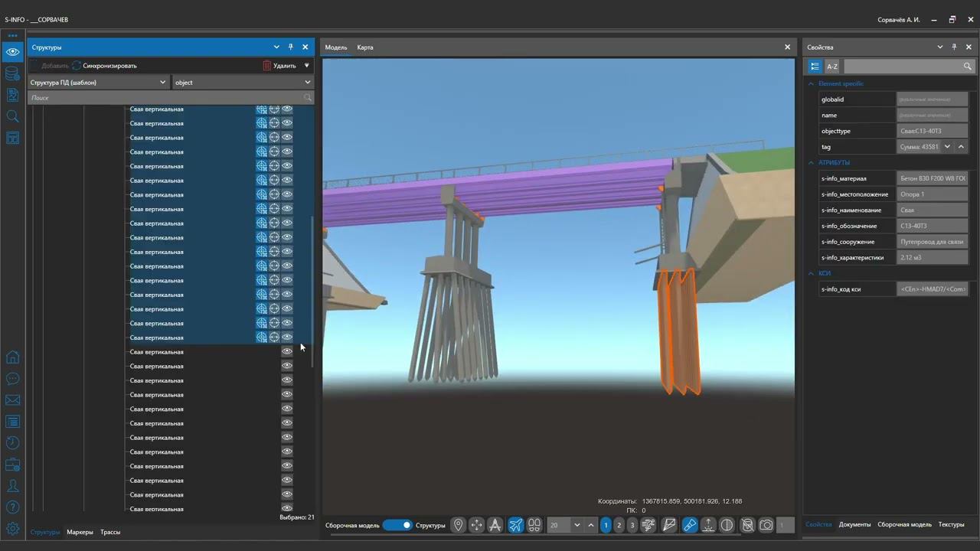Open the Structures eye icon in left sidebar
The height and width of the screenshot is (551, 980).
12,52
